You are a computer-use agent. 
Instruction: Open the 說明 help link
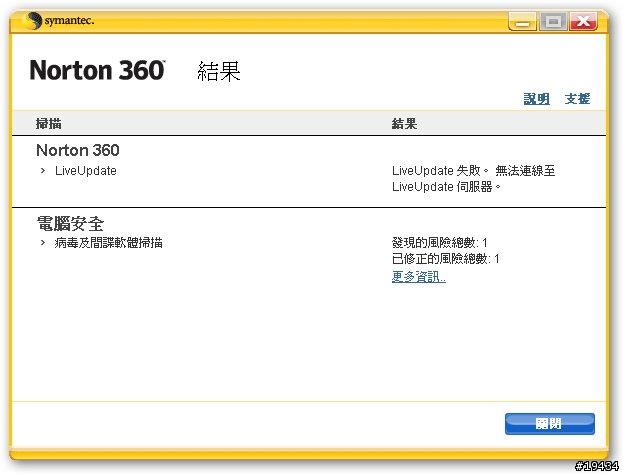click(536, 99)
